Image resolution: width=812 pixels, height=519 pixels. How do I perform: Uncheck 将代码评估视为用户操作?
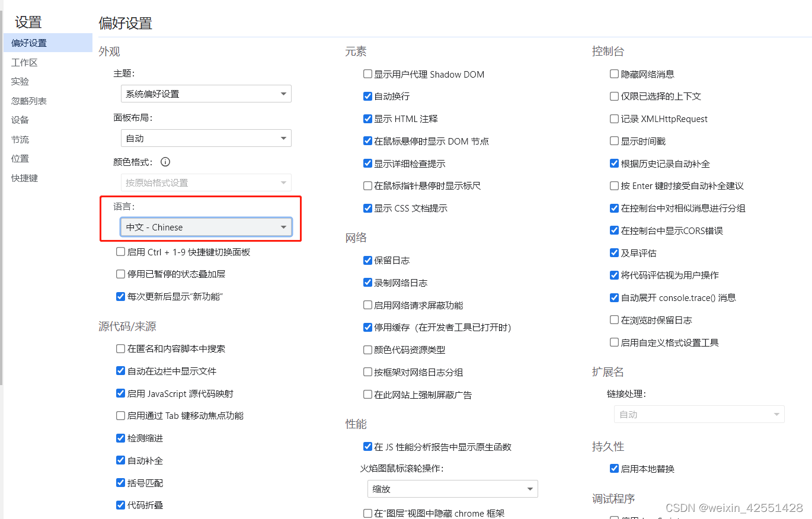tap(614, 275)
